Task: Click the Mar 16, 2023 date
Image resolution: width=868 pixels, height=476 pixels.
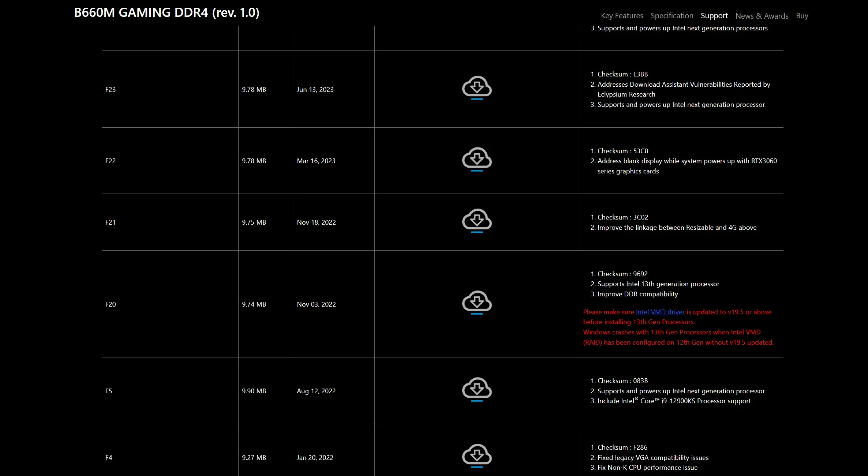Action: click(x=316, y=161)
